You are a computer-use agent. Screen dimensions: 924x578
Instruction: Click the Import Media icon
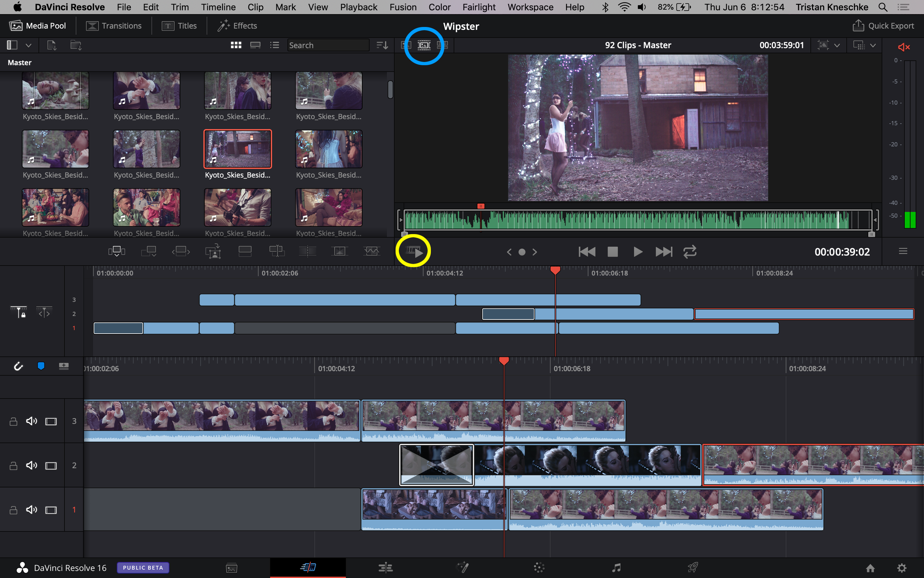coord(52,45)
